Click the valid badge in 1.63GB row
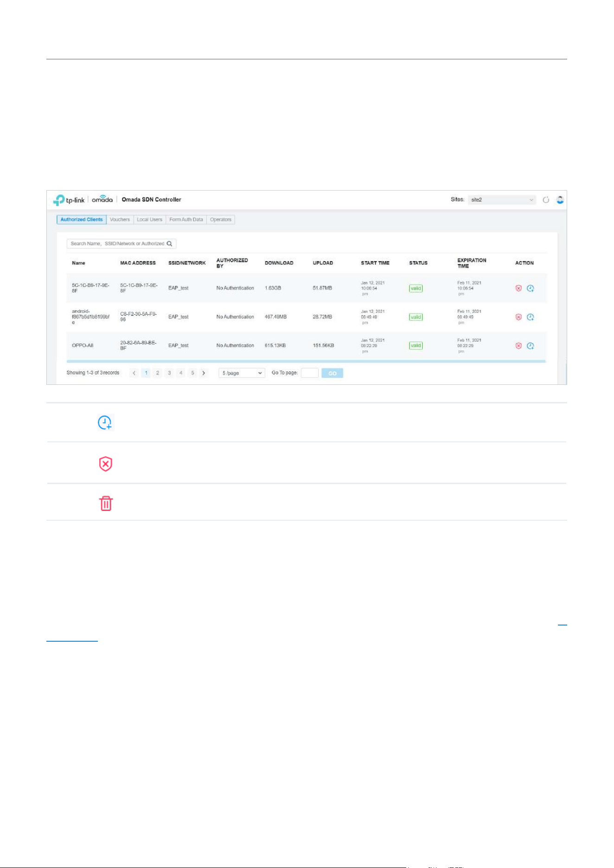The height and width of the screenshot is (868, 614). [x=416, y=288]
